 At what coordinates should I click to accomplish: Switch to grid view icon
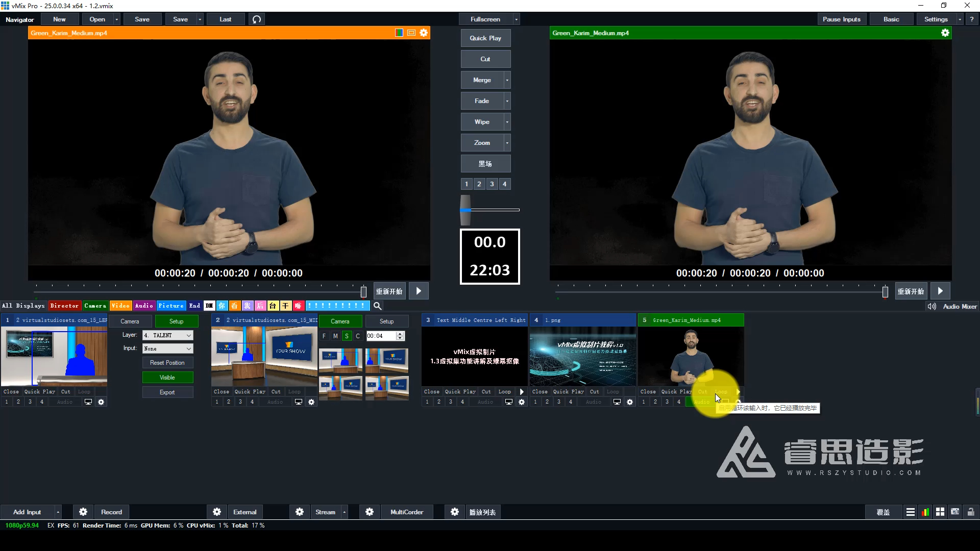coord(940,512)
